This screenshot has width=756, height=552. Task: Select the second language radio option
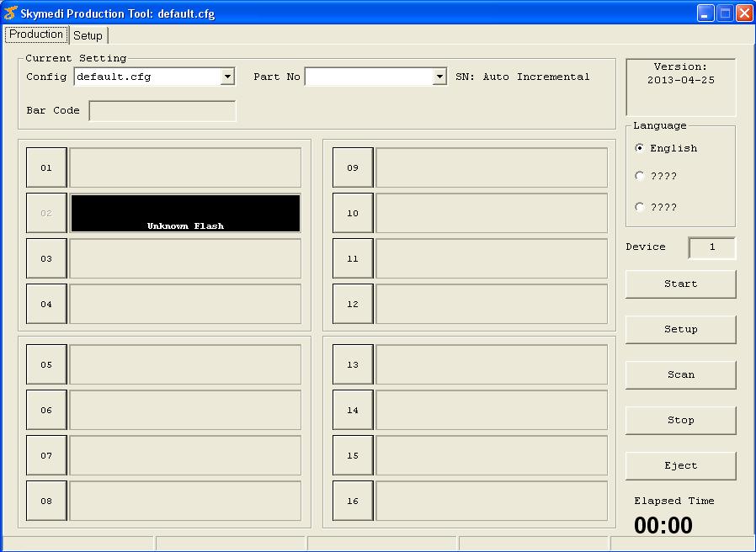pyautogui.click(x=639, y=176)
